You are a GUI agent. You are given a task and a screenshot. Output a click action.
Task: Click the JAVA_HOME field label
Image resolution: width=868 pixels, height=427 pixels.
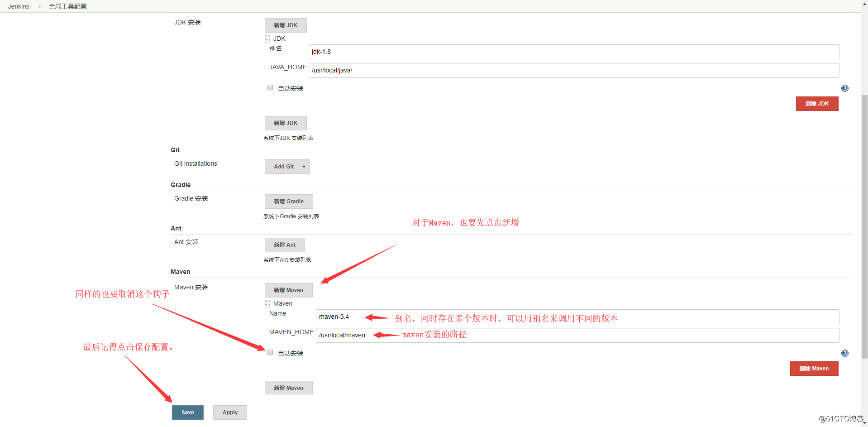[288, 67]
